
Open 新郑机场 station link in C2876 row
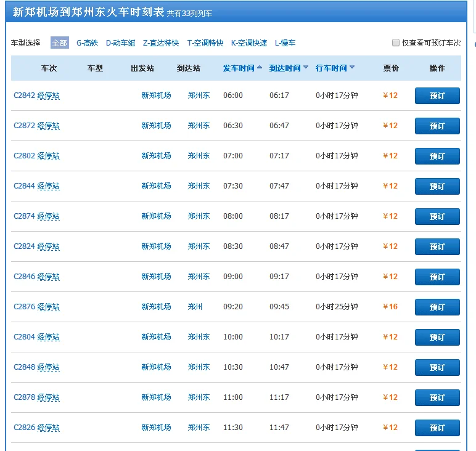(157, 307)
